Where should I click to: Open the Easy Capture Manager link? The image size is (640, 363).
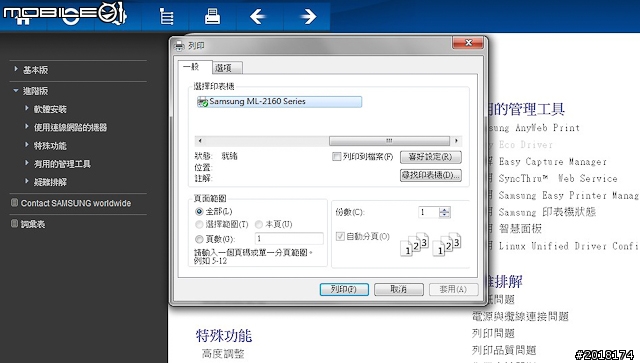pos(553,162)
